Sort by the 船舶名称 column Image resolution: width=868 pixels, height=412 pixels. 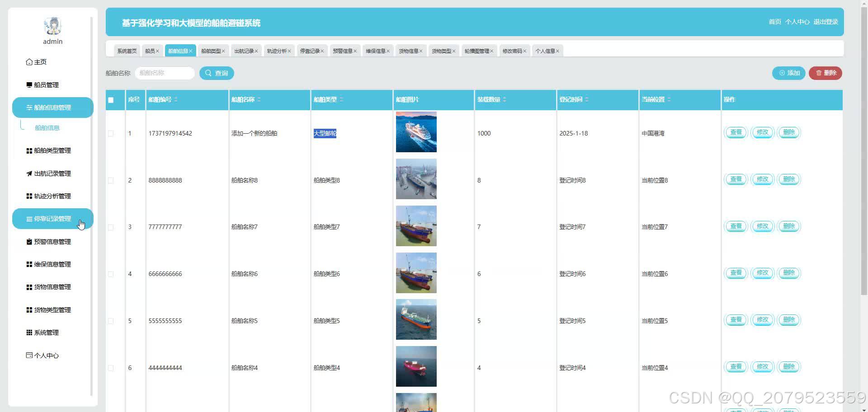259,99
